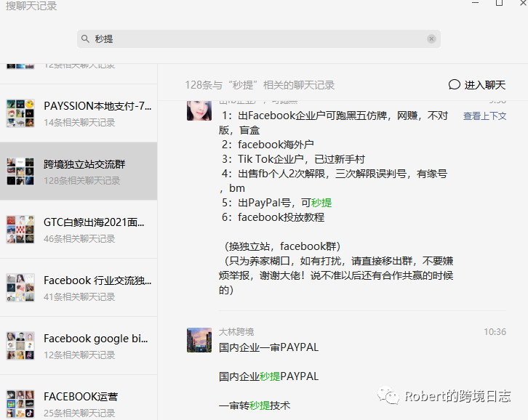
Task: Click the FACEBOOK运营 group avatar
Action: [20, 404]
